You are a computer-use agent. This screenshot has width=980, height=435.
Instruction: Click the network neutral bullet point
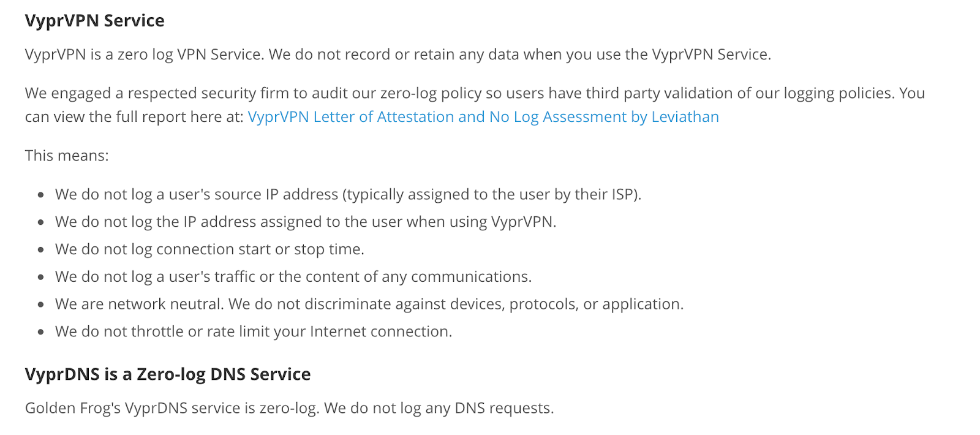(x=369, y=304)
